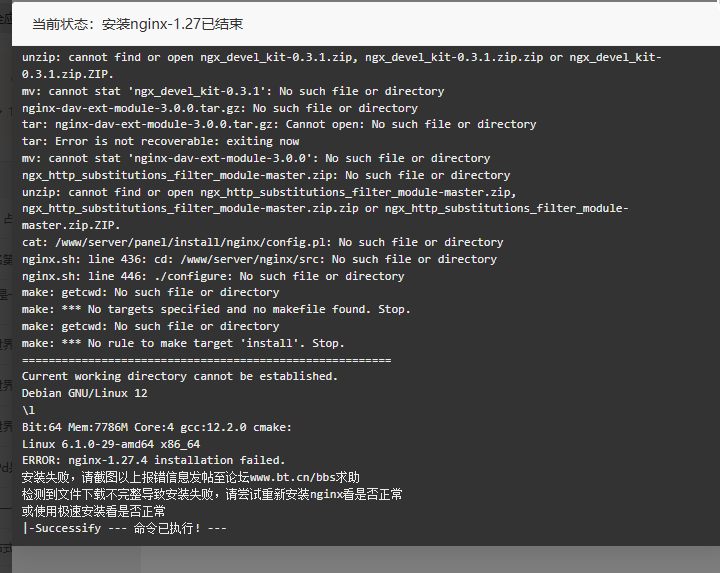Click the dimmed backdrop below the log dialog

tap(430, 560)
